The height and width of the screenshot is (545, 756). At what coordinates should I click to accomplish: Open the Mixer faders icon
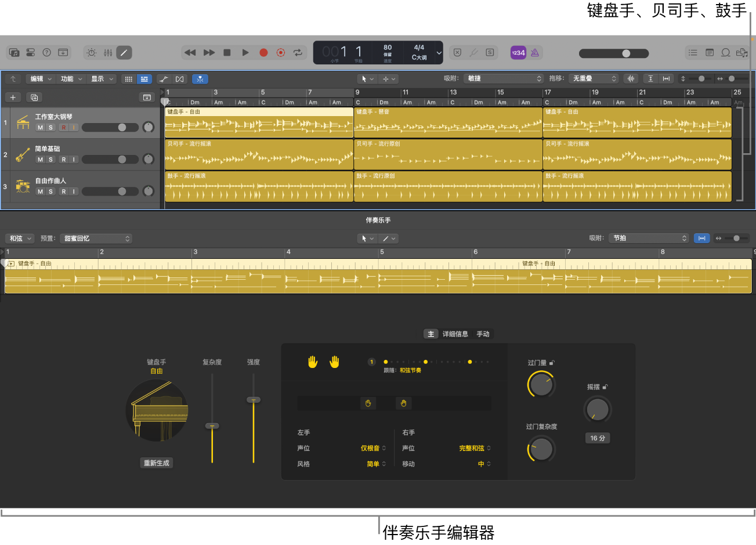pyautogui.click(x=108, y=53)
